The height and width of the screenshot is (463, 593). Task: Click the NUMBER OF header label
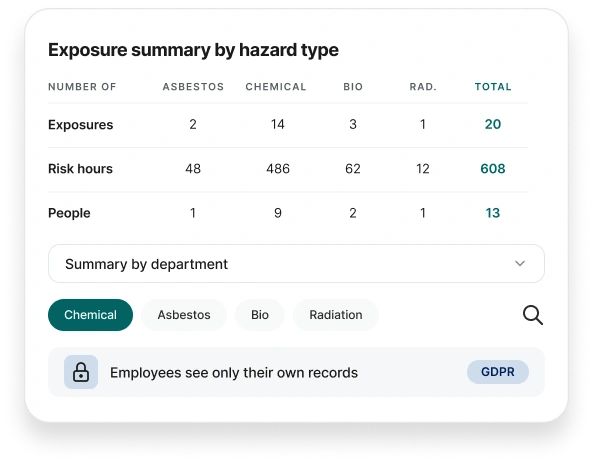tap(82, 87)
